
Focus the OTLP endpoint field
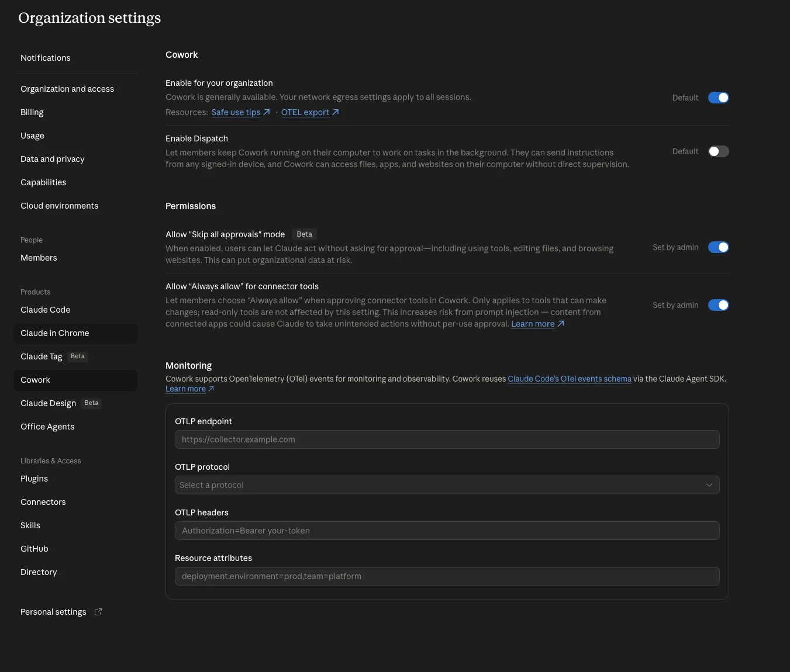pyautogui.click(x=447, y=439)
